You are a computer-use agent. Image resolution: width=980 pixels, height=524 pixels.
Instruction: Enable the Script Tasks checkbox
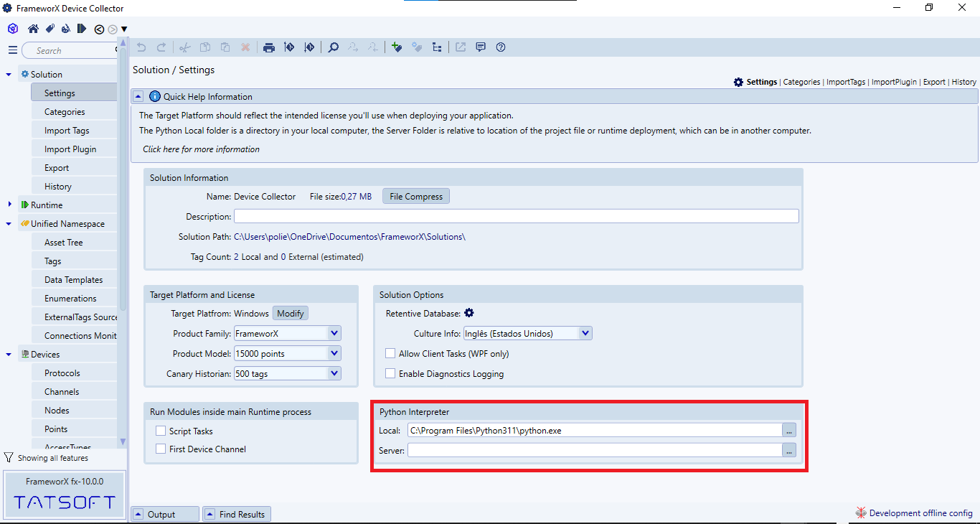161,431
